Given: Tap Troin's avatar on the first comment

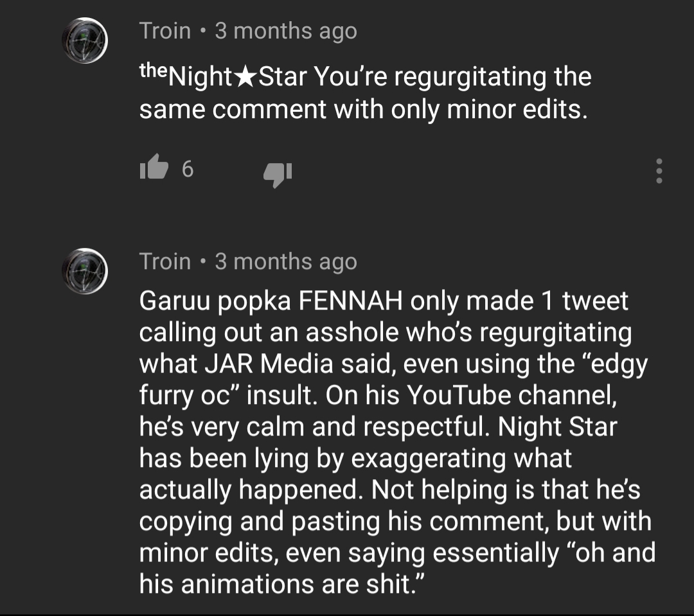Looking at the screenshot, I should pos(84,39).
